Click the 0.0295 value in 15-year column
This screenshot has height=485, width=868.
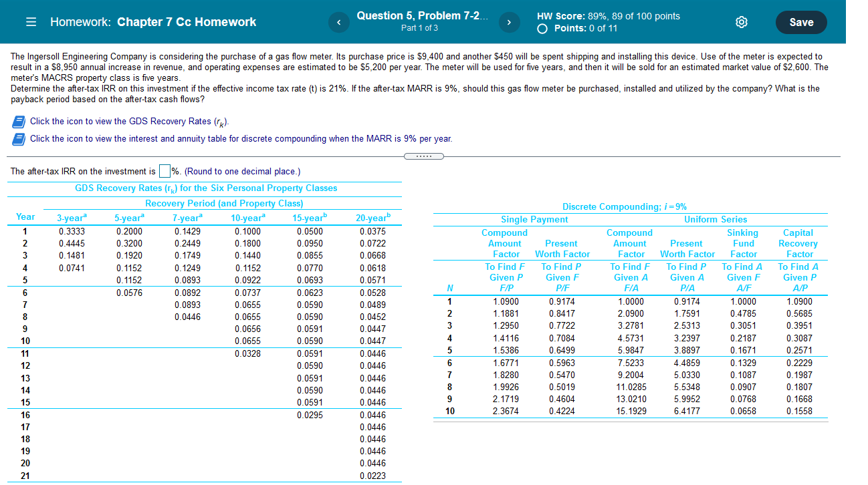310,415
